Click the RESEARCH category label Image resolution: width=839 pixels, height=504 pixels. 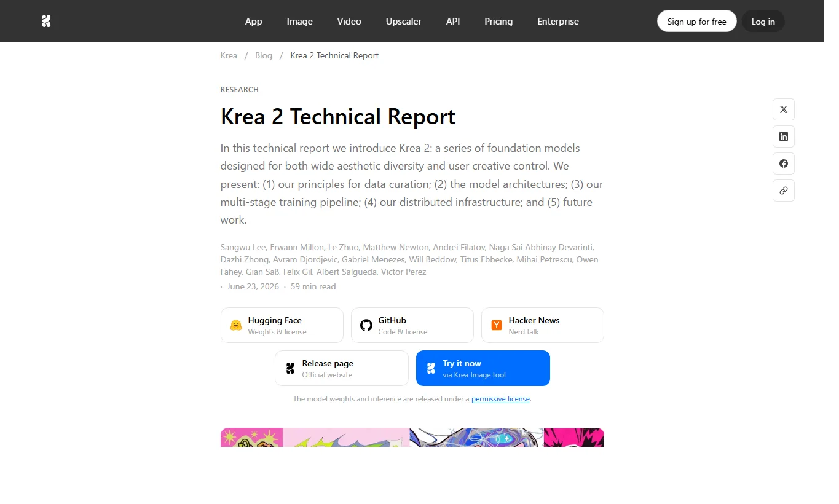pyautogui.click(x=240, y=90)
